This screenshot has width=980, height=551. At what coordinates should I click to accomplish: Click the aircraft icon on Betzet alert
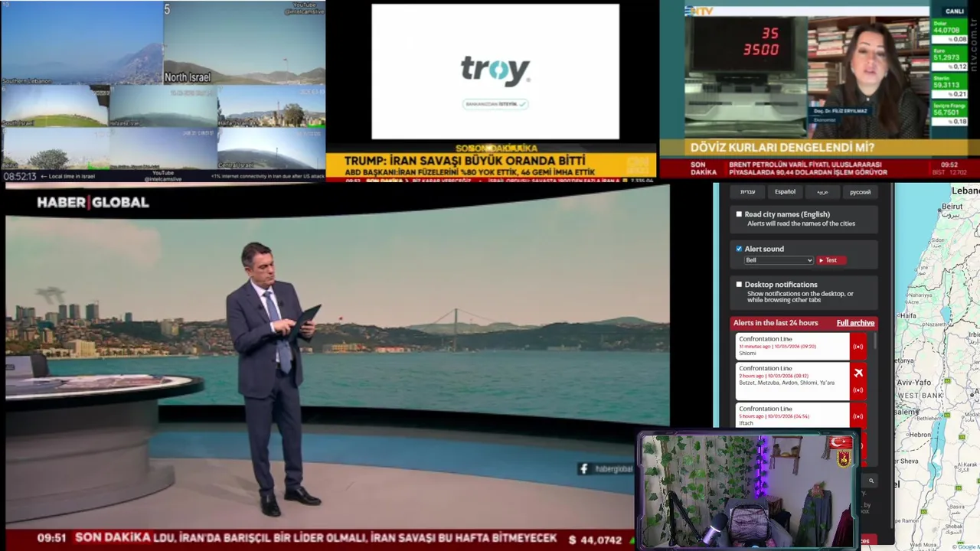(858, 373)
